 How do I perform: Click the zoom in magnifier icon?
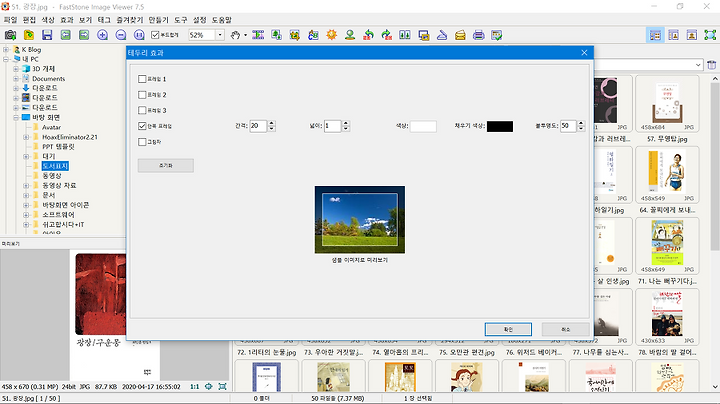point(102,35)
